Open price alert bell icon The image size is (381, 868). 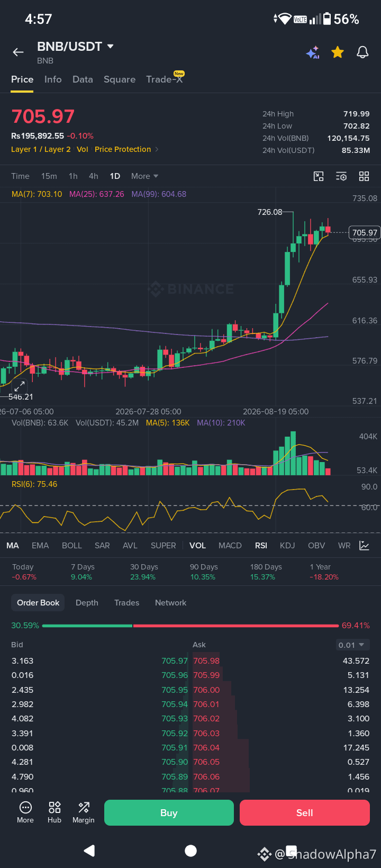(x=362, y=52)
